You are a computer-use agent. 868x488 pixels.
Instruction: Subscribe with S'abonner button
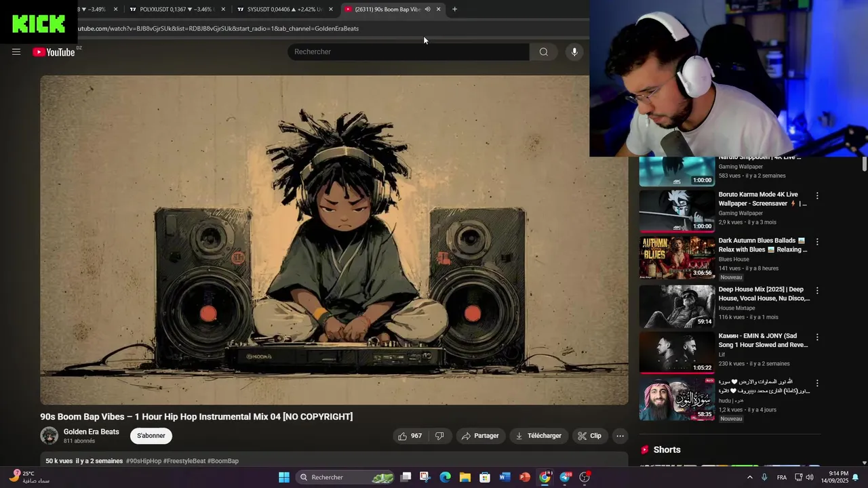(x=151, y=436)
